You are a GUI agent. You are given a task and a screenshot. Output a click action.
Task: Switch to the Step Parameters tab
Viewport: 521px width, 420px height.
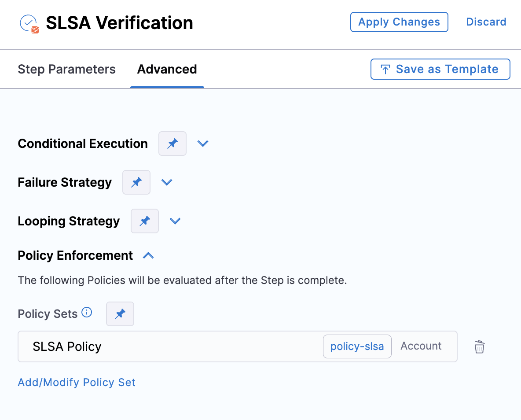coord(66,70)
